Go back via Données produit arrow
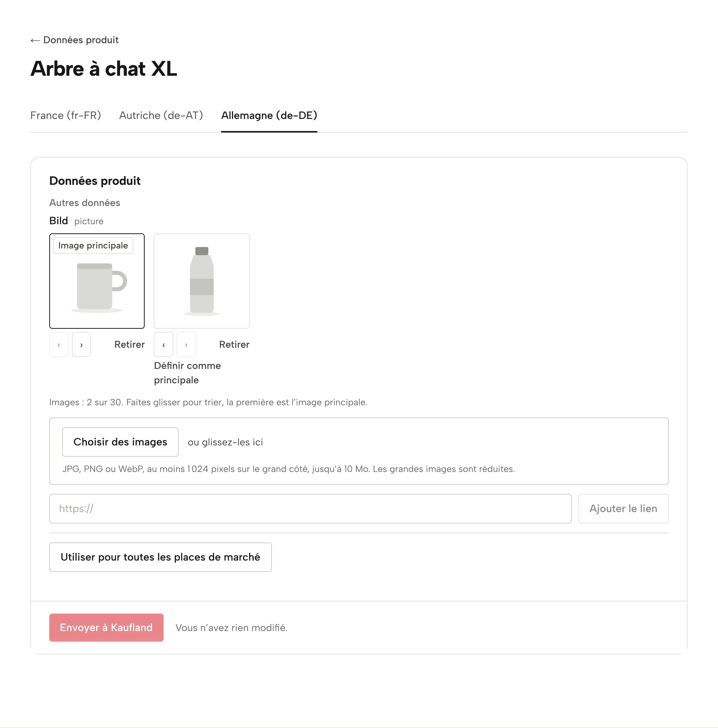The width and height of the screenshot is (718, 728). tap(74, 40)
